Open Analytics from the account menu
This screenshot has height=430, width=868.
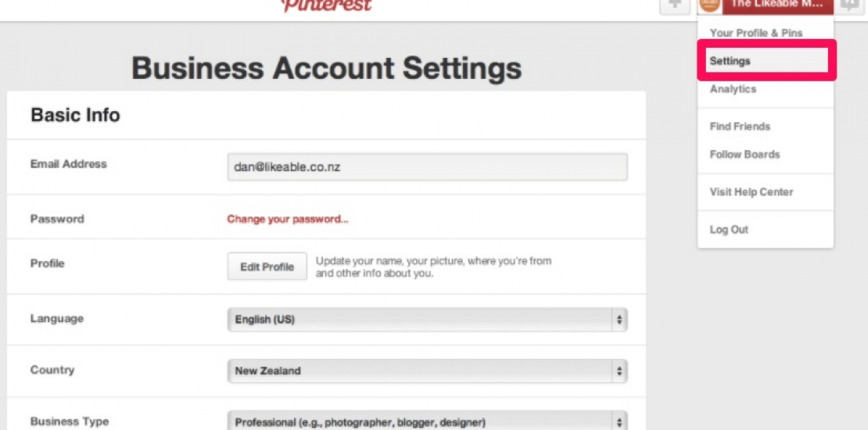coord(733,89)
